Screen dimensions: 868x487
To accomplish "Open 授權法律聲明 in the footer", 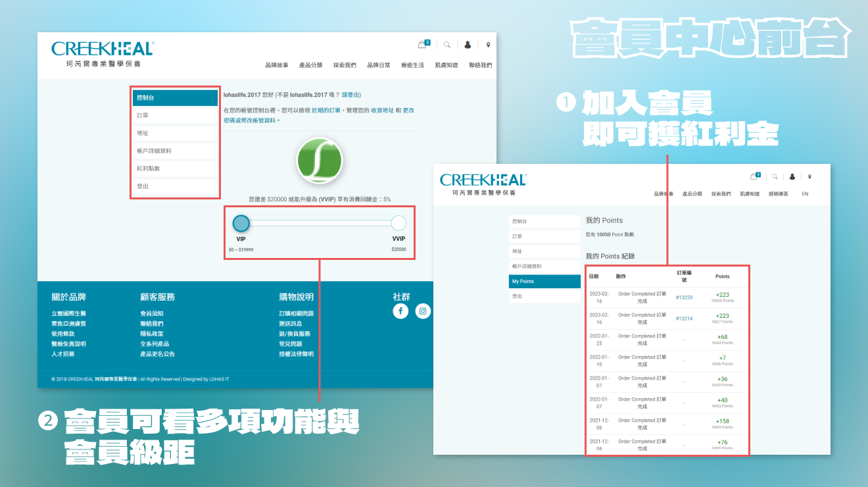I will [297, 354].
